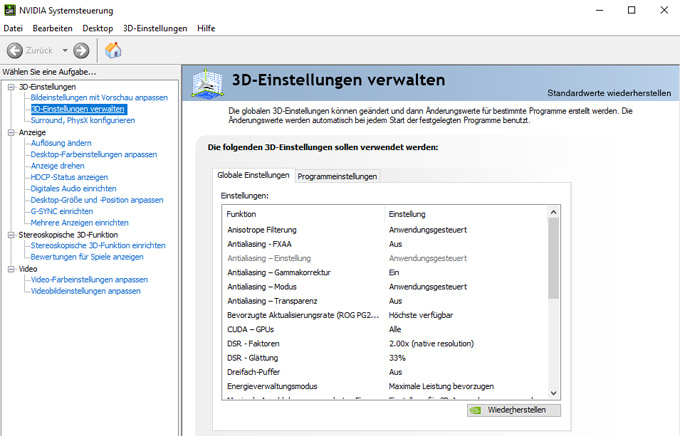Select 3D-Einstellungen verwalten in tree
The height and width of the screenshot is (436, 680).
click(78, 109)
